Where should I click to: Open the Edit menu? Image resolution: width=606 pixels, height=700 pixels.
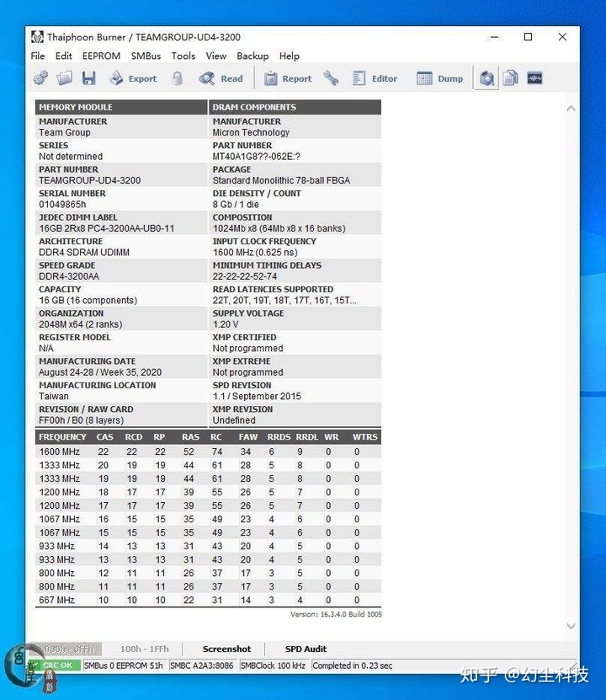point(63,56)
